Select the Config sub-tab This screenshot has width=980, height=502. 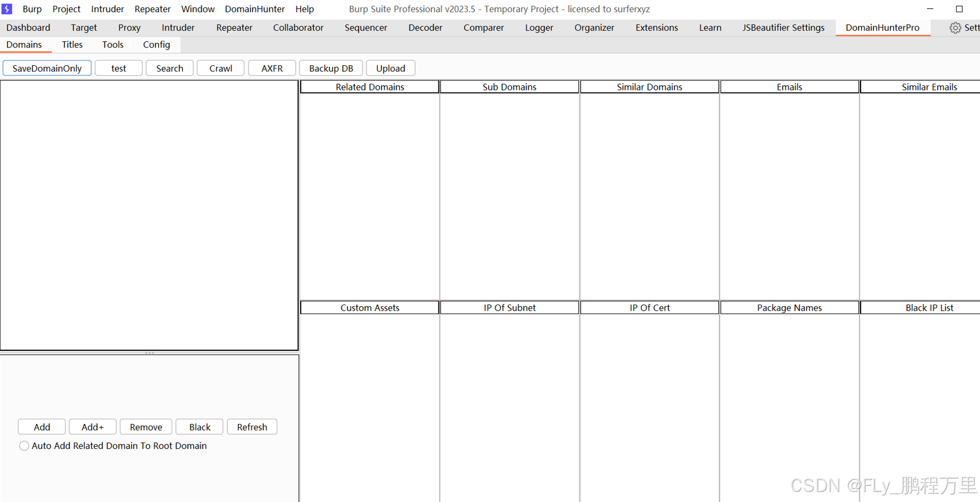pyautogui.click(x=157, y=45)
